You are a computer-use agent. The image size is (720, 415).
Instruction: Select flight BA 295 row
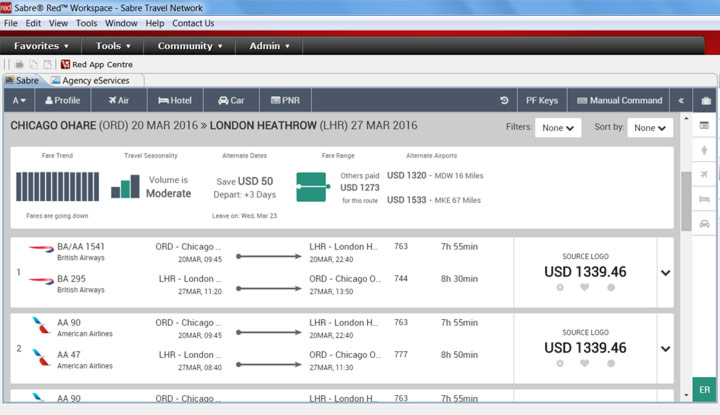[262, 285]
